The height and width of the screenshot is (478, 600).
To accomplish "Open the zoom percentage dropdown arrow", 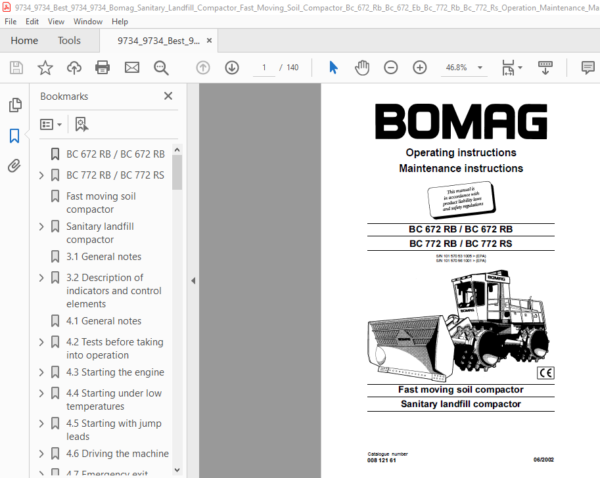I will point(480,68).
